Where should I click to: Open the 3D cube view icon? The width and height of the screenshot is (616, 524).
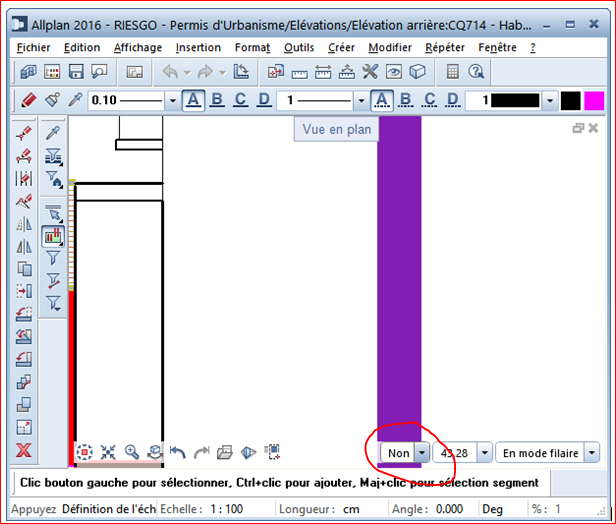click(417, 72)
